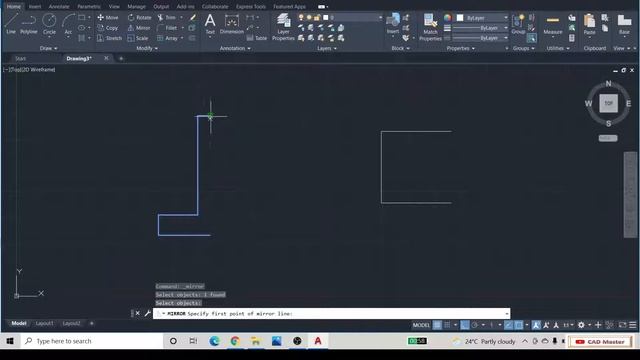Select the Text annotation tool
Viewport: 640px width, 360px height.
[210, 24]
